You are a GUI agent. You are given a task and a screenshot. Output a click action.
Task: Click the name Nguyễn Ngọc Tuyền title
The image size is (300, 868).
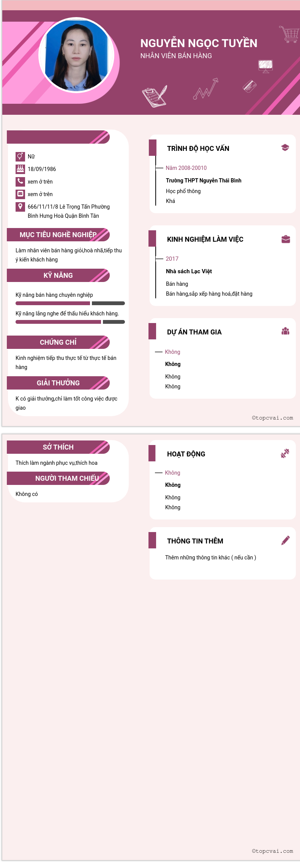point(199,43)
